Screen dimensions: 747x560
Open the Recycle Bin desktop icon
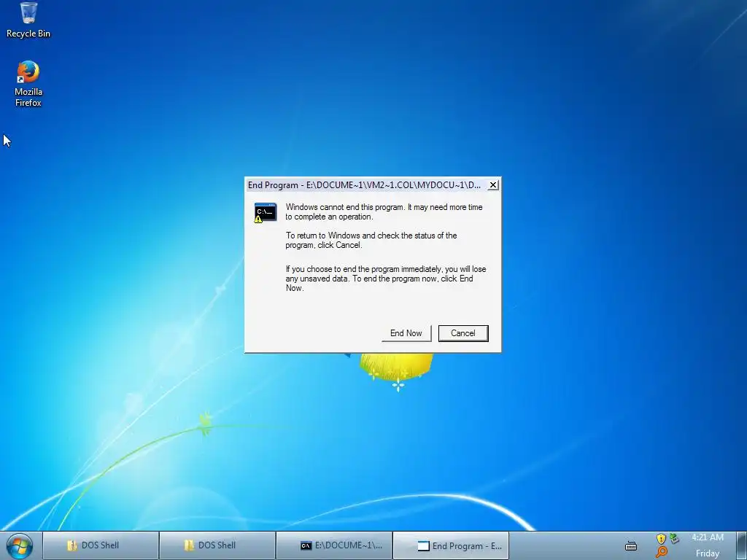(x=28, y=20)
